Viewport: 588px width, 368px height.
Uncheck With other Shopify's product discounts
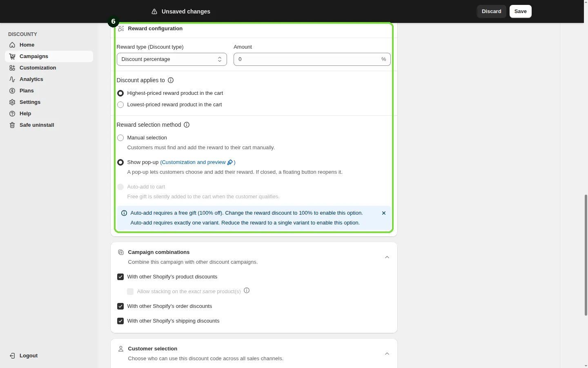coord(120,277)
